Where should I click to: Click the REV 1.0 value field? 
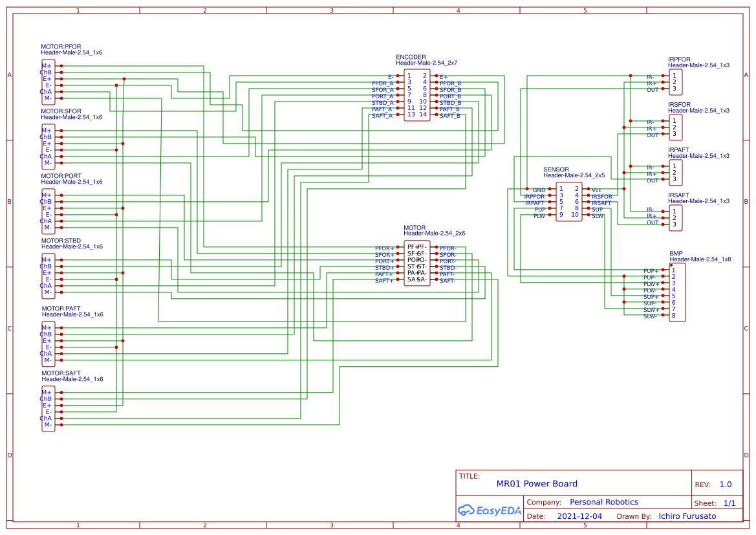pyautogui.click(x=724, y=484)
